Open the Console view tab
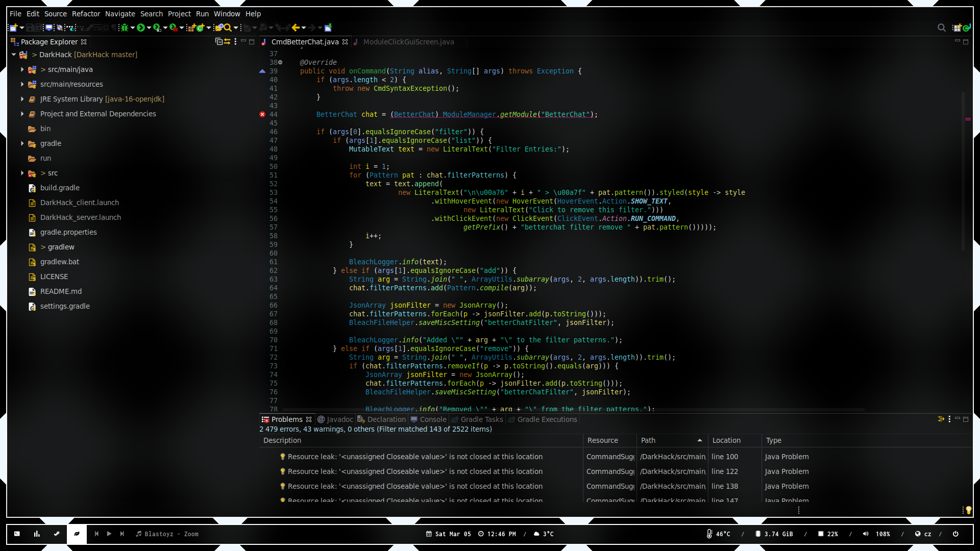This screenshot has width=980, height=551. pos(432,419)
